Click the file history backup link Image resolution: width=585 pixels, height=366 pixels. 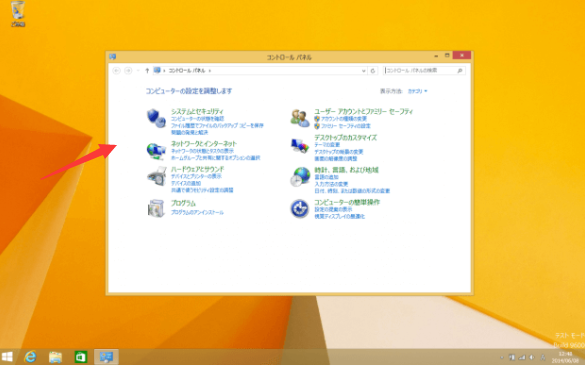coord(217,125)
